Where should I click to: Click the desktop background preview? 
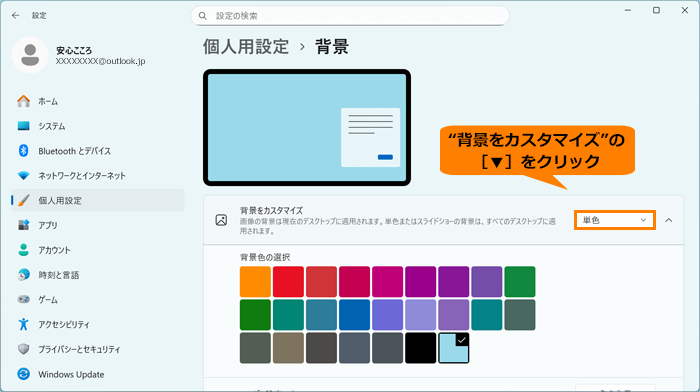tap(307, 127)
